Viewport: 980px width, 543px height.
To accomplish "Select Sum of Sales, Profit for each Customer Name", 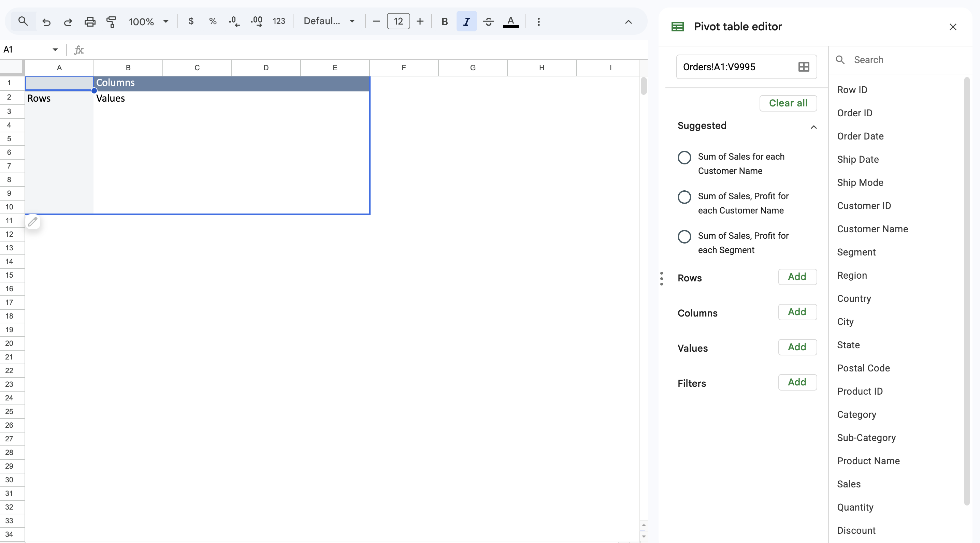I will click(684, 197).
